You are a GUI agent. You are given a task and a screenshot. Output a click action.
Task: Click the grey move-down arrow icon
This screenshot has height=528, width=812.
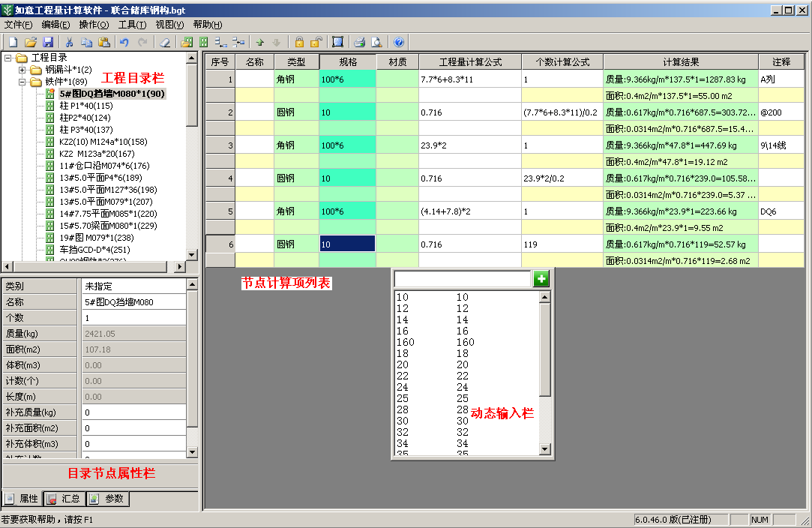tap(277, 42)
